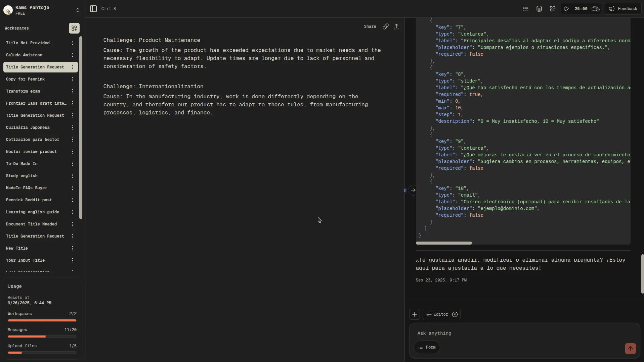Toggle the sidebar panel icon
This screenshot has width=644, height=362.
coord(93,9)
